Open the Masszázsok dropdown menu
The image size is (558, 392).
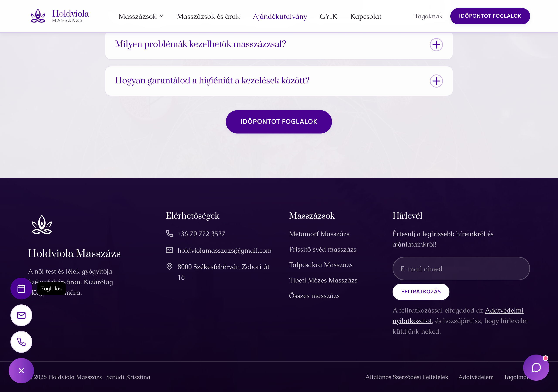tap(141, 17)
